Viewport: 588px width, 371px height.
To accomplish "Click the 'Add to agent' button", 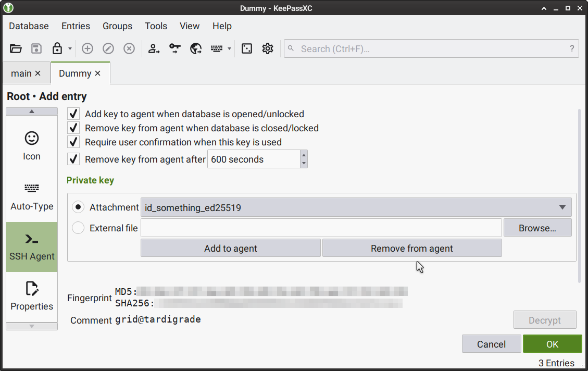I will 230,248.
